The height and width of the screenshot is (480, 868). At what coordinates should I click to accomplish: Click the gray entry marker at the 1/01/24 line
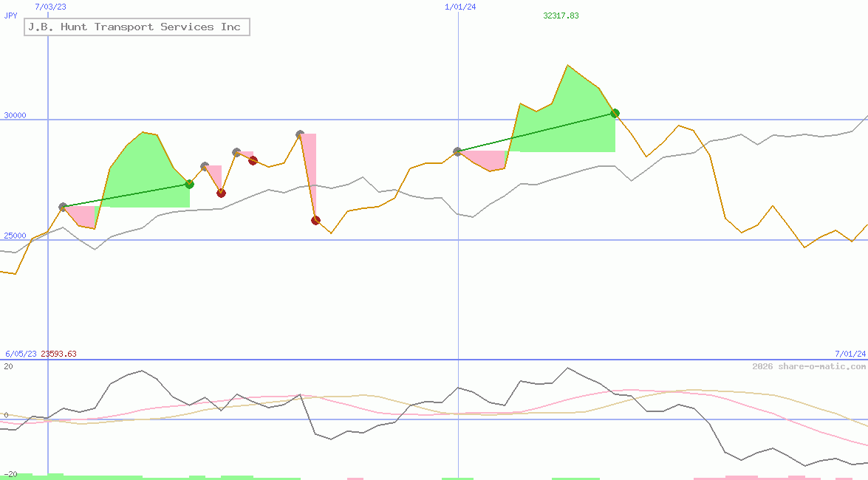click(x=458, y=151)
